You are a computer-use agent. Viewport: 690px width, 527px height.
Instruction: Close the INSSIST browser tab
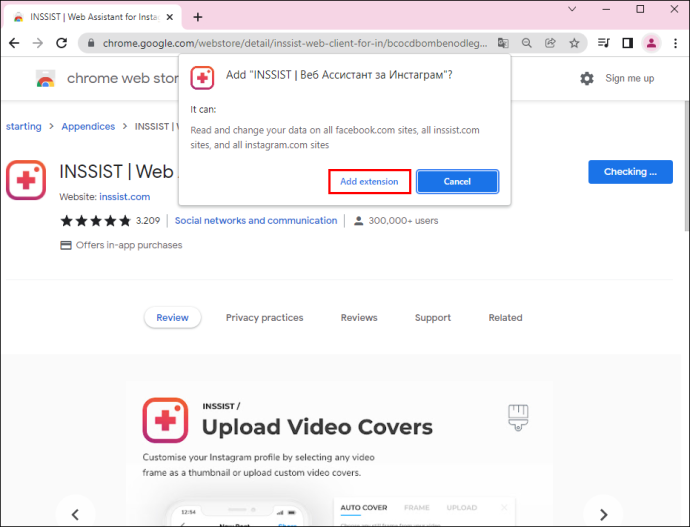click(x=170, y=17)
